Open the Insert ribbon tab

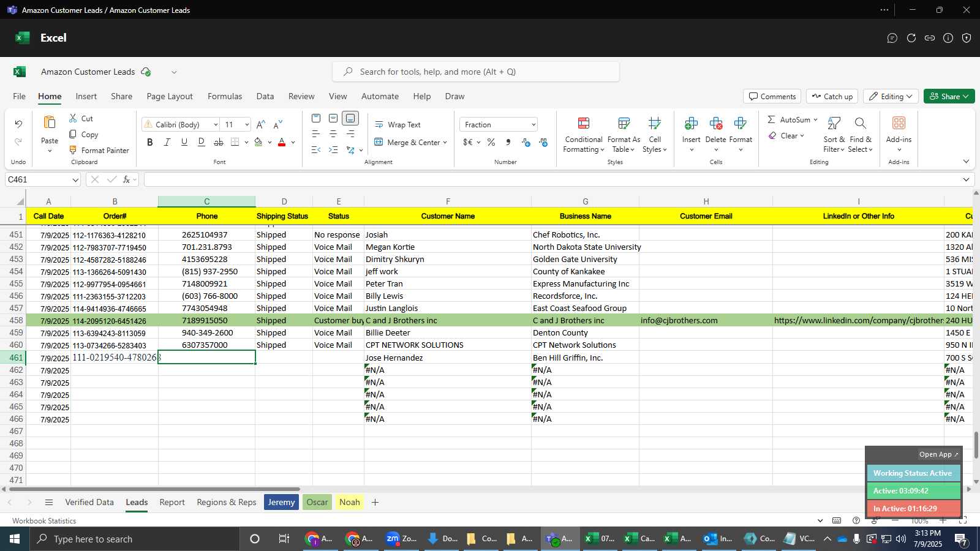[86, 96]
